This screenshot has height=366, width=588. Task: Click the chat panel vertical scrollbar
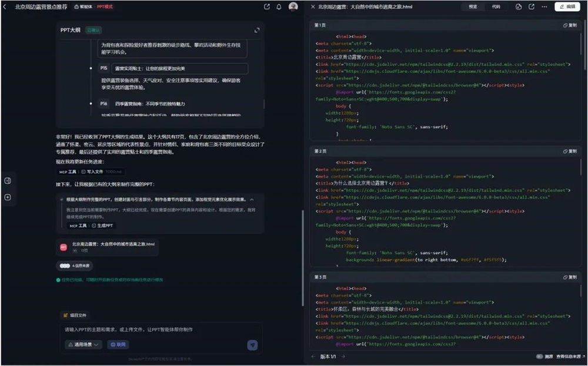click(x=302, y=258)
